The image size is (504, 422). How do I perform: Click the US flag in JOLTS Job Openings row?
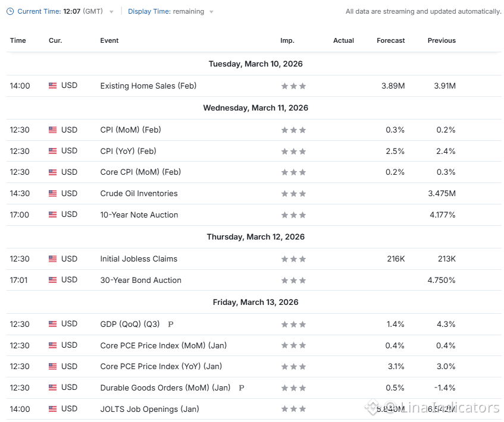[x=52, y=409]
